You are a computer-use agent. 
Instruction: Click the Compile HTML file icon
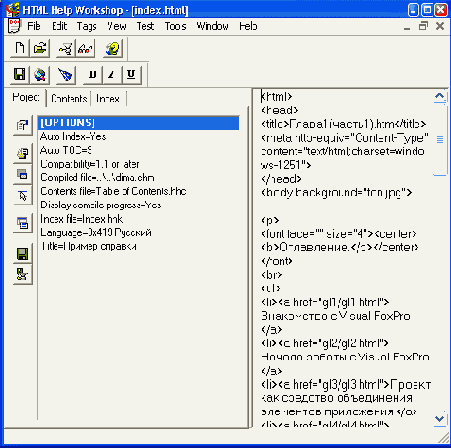click(65, 49)
